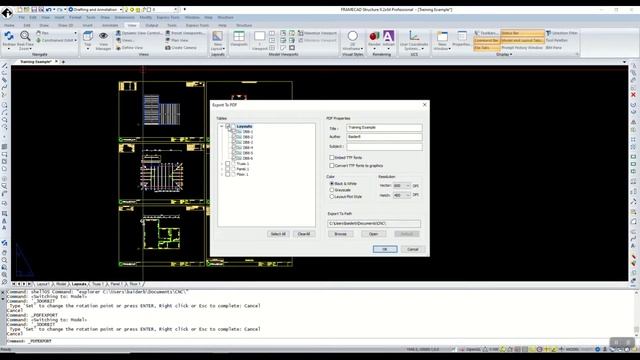
Task: Click the Top view cube icon
Action: click(x=87, y=36)
